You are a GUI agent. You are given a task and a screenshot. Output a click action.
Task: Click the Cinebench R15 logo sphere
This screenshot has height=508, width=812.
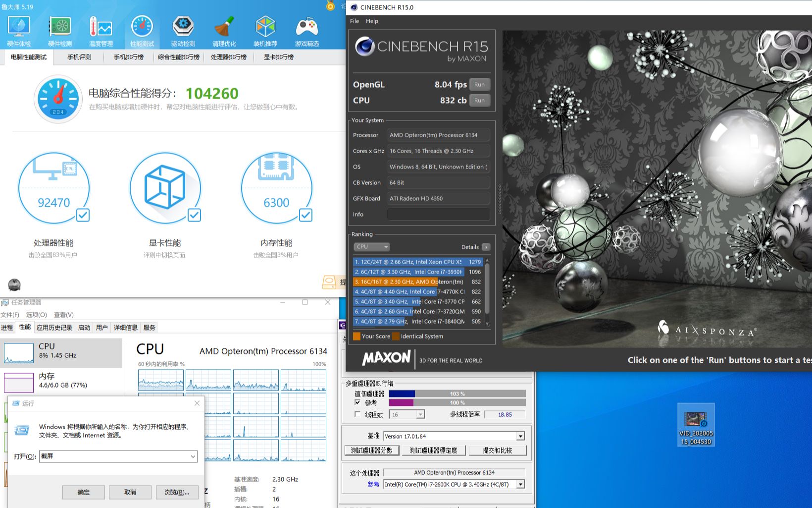pos(365,47)
